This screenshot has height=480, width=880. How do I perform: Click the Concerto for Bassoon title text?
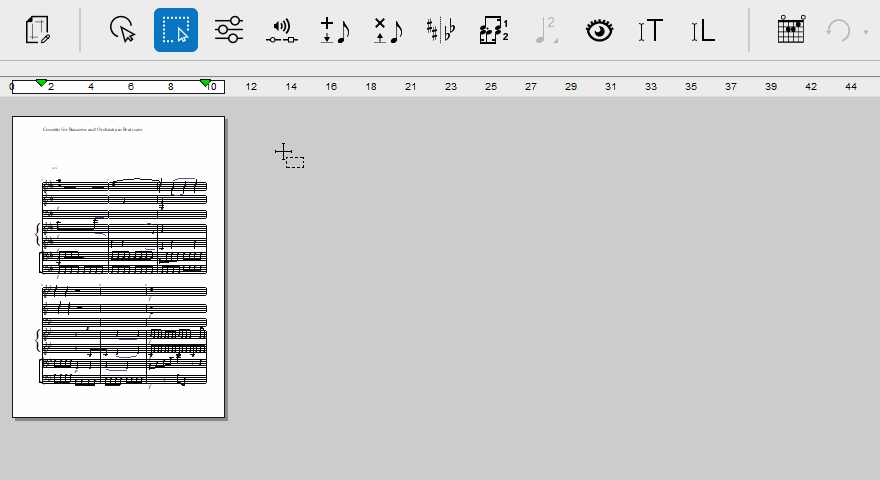pyautogui.click(x=93, y=130)
